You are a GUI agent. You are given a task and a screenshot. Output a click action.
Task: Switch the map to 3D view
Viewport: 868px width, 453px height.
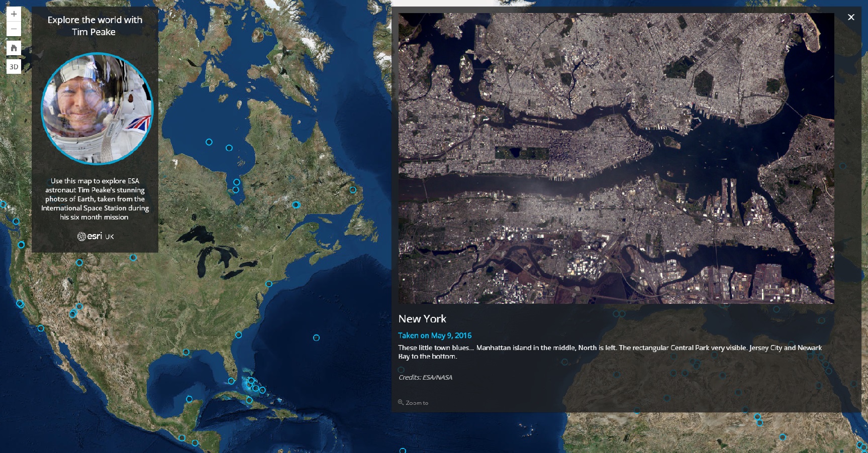14,67
